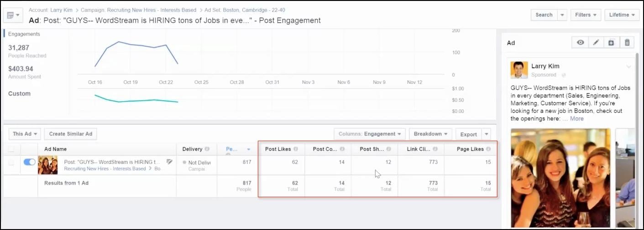Open the Columns: Engagement dropdown
The height and width of the screenshot is (230, 644).
click(x=370, y=134)
